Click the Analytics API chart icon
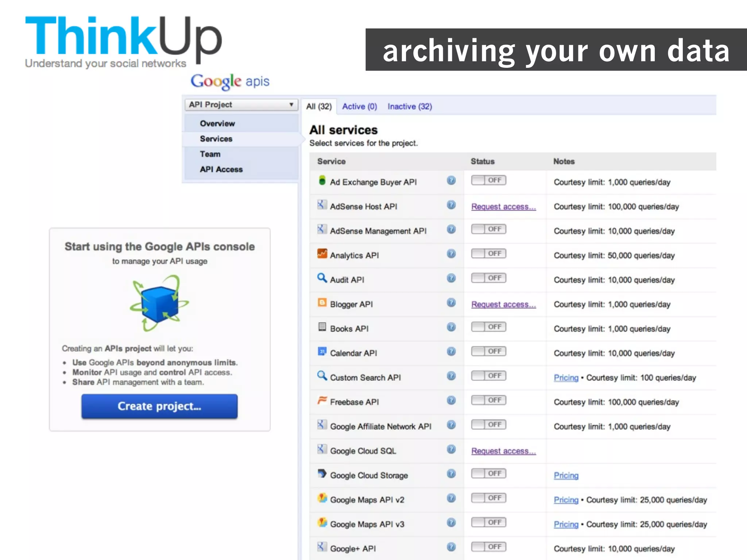The image size is (747, 560). (x=322, y=254)
